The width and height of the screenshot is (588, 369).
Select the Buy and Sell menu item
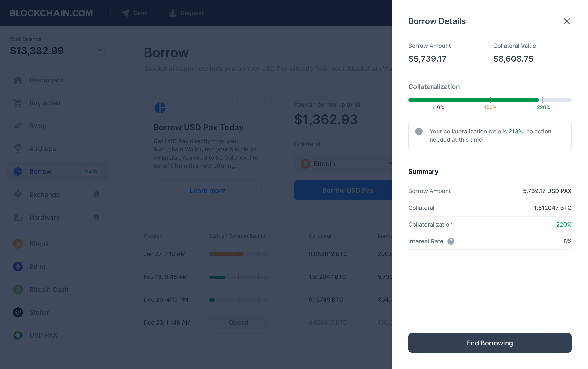45,103
